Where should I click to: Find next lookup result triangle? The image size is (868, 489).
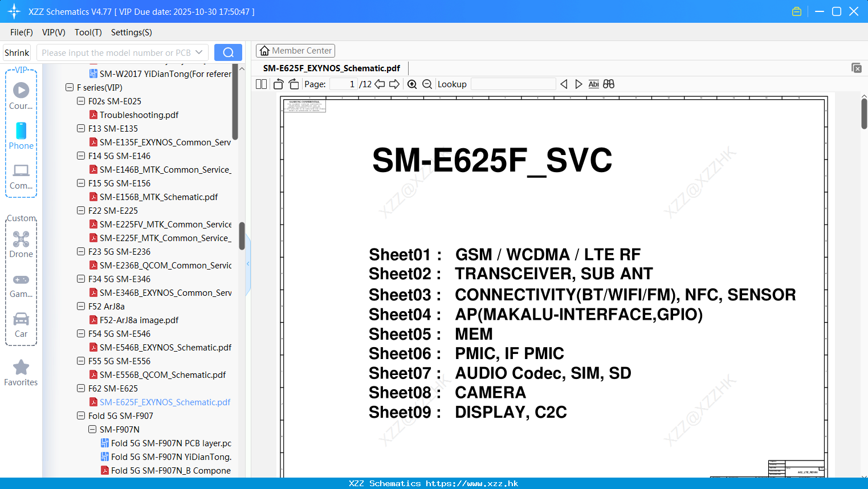(578, 84)
